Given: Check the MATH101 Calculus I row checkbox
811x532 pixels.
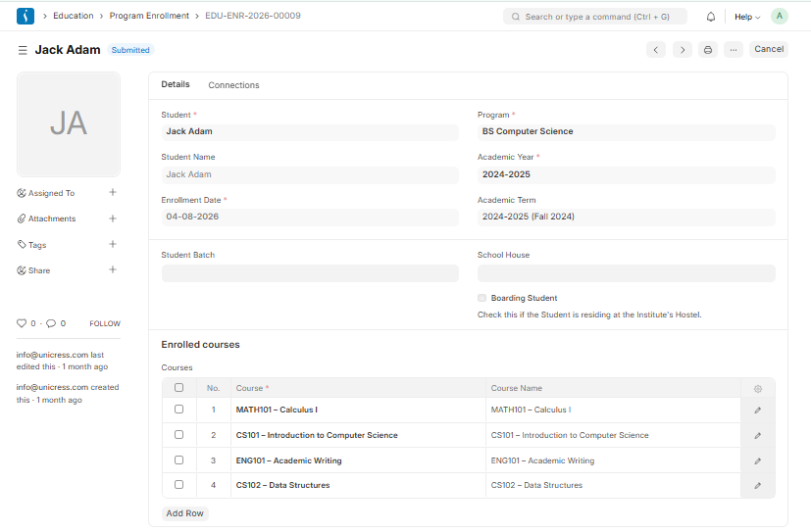Looking at the screenshot, I should (x=178, y=410).
